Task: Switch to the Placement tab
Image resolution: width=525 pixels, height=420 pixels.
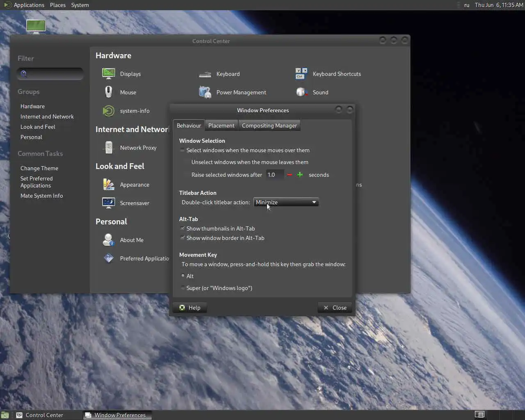Action: pyautogui.click(x=221, y=126)
